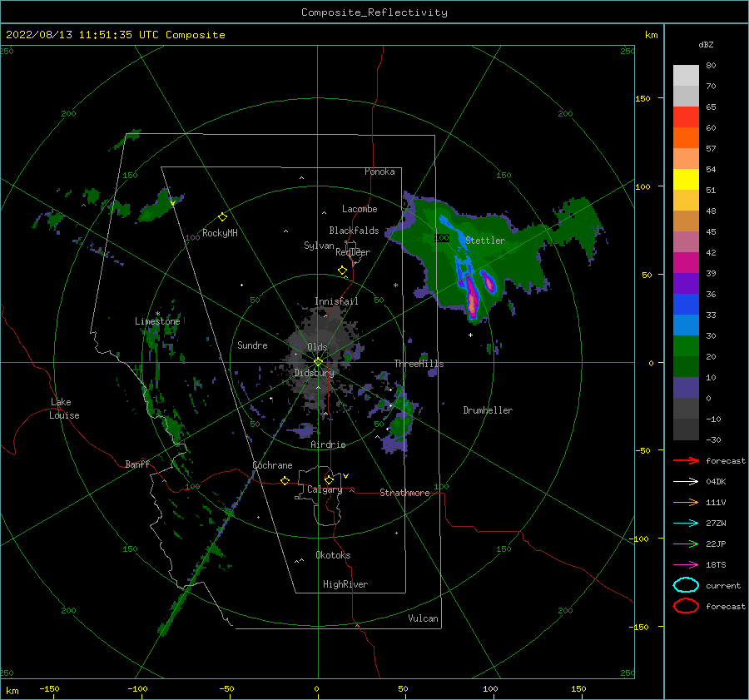The image size is (749, 700).
Task: Click the yellow diamond marker inside Calgary
Action: 329,479
